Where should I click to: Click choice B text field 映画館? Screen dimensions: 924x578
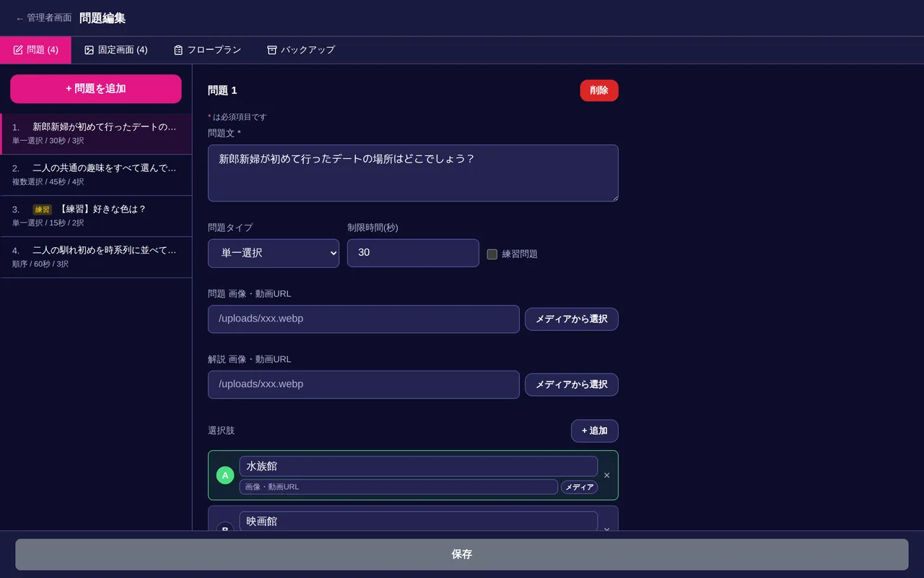tap(419, 521)
